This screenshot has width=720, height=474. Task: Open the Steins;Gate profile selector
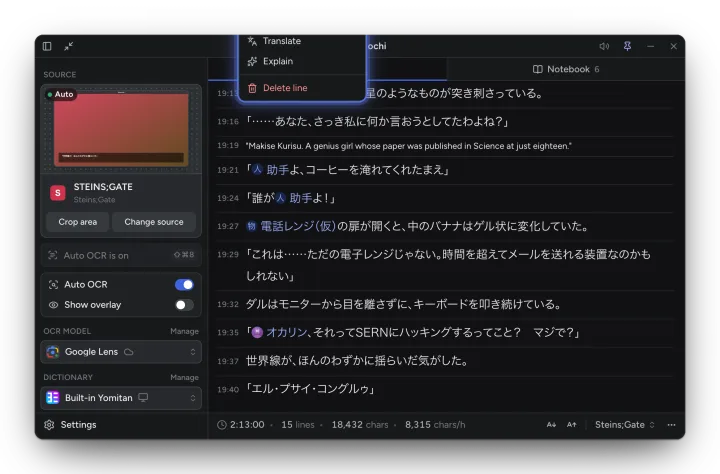[624, 425]
